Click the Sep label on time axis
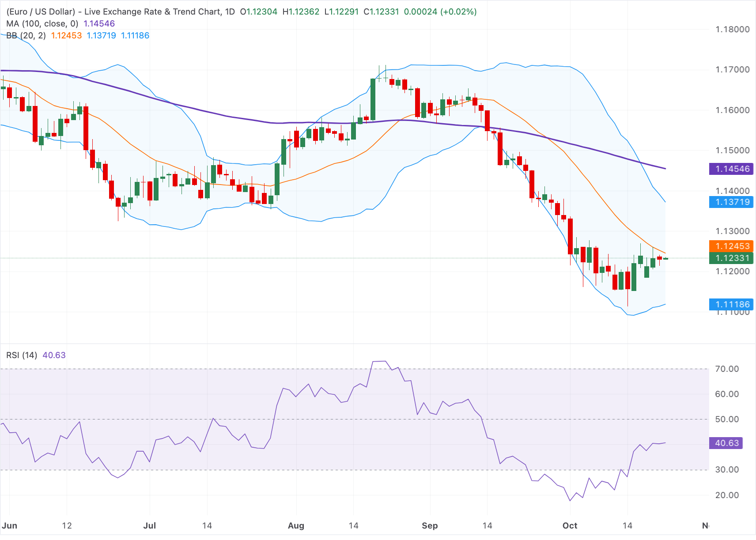The image size is (756, 540). click(430, 526)
